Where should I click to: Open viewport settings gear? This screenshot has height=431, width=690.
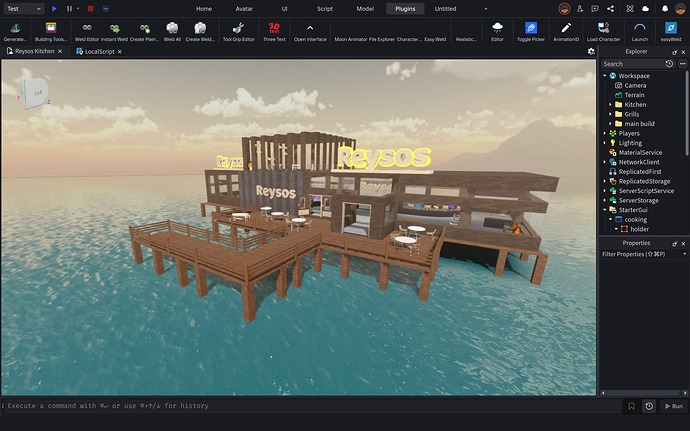click(x=591, y=52)
